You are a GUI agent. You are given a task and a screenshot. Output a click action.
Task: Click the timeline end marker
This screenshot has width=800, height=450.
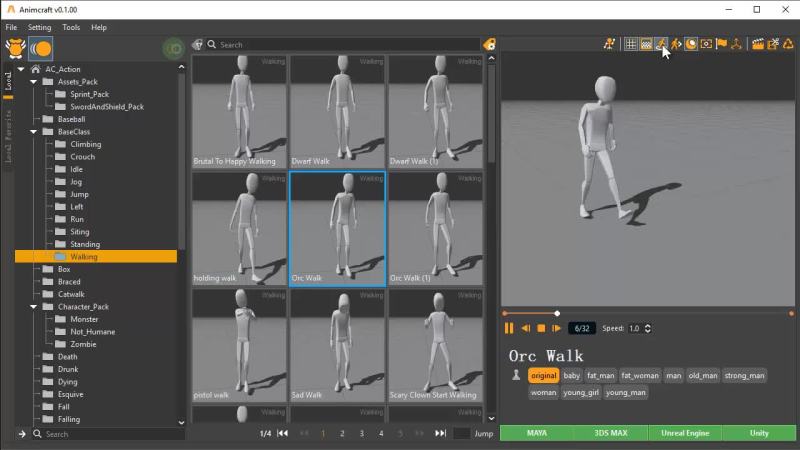coord(791,313)
